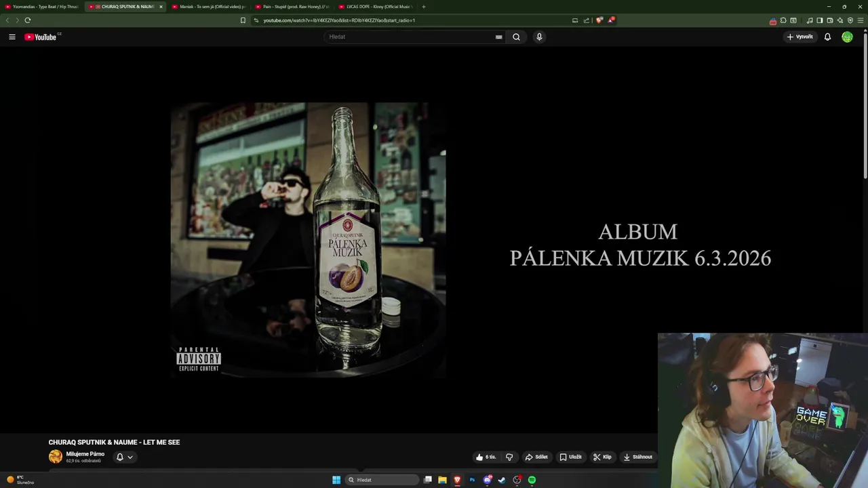
Task: Open Brave browser taskbar icon
Action: coord(457,480)
